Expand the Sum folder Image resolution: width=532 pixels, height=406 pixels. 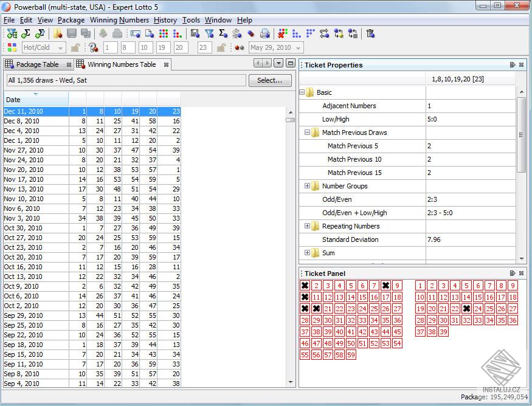click(x=308, y=253)
